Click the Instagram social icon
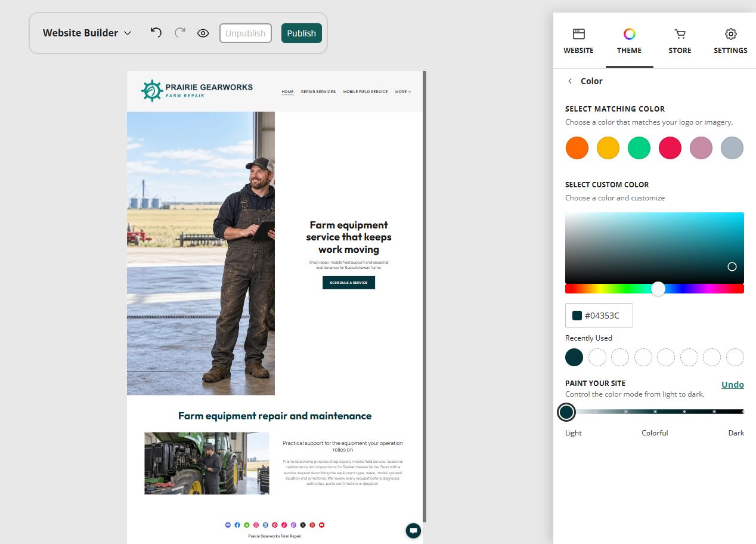Viewport: 756px width, 544px height. [x=256, y=525]
